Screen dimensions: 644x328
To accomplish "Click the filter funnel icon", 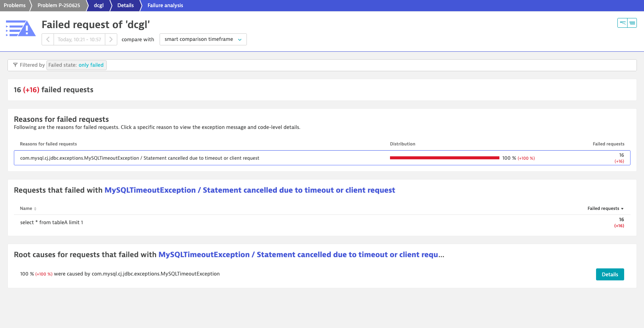I will point(15,65).
